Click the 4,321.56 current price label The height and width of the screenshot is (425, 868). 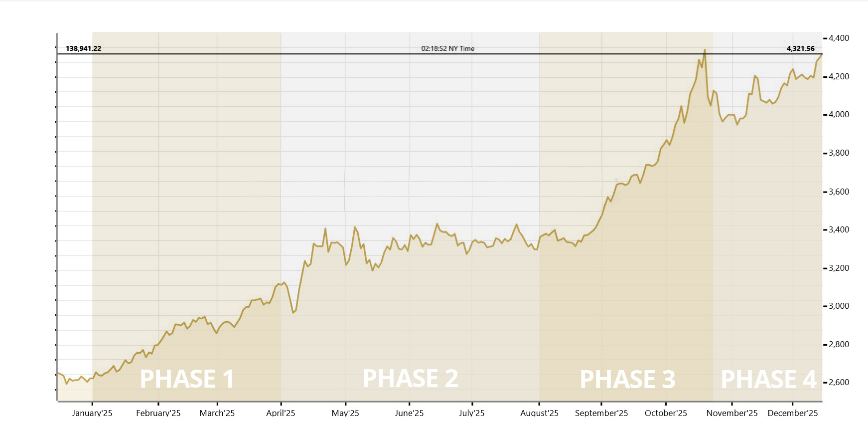(801, 48)
